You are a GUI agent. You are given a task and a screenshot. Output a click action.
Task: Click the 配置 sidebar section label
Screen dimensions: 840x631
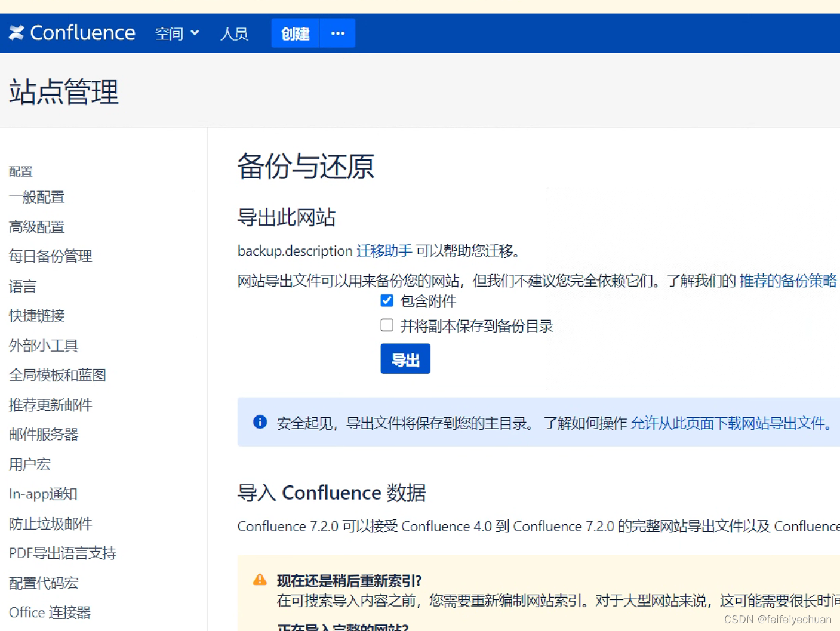click(20, 171)
